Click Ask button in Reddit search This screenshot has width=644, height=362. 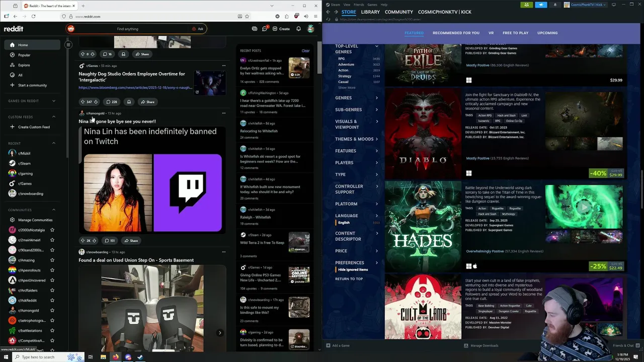pyautogui.click(x=197, y=29)
